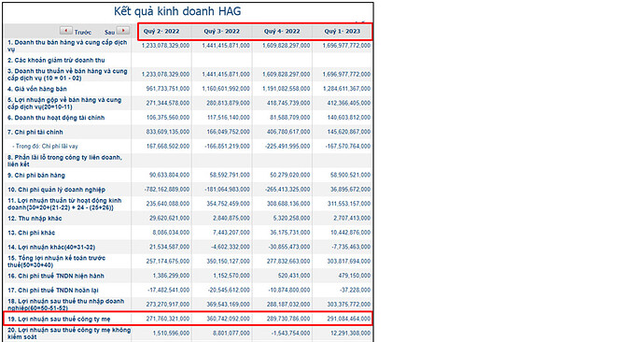644x342 pixels.
Task: Click selling expense value 90,633,804,000
Action: 170,175
